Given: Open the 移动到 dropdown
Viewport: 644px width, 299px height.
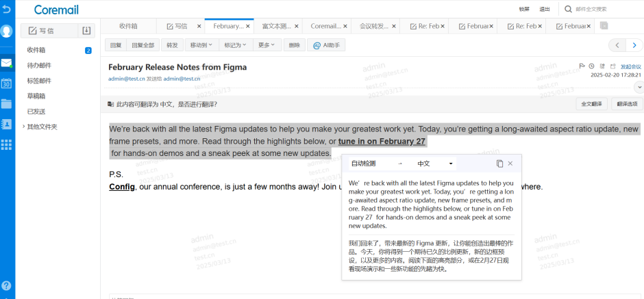Looking at the screenshot, I should pyautogui.click(x=201, y=45).
